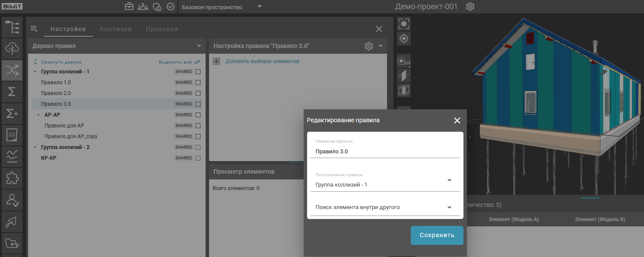644x257 pixels.
Task: Open project settings gear next to Демо-проект-001
Action: click(470, 7)
